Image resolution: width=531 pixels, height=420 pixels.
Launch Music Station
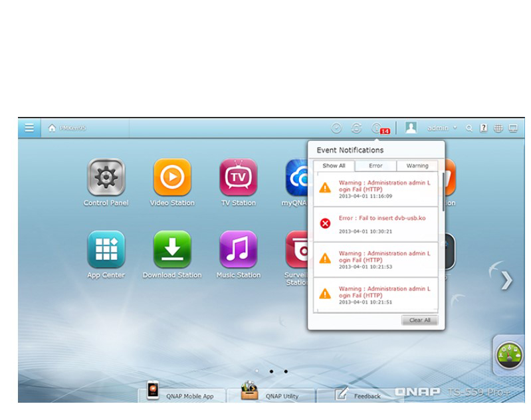(x=239, y=249)
